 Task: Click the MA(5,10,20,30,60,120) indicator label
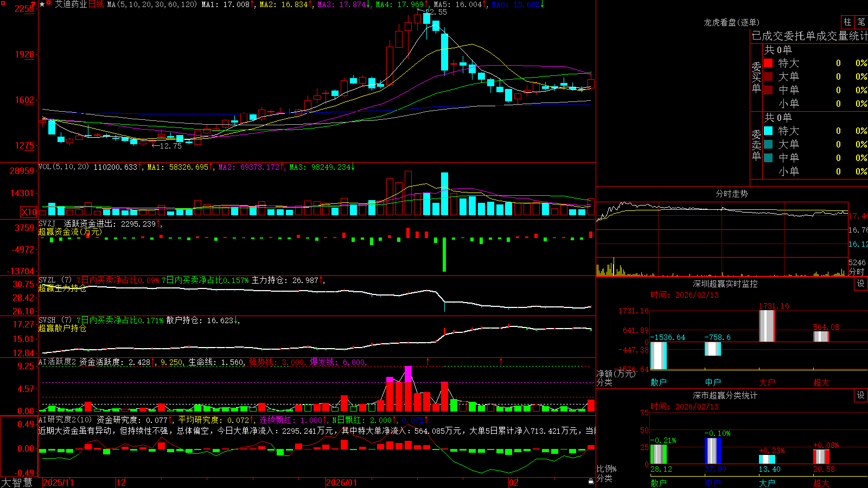(x=152, y=4)
